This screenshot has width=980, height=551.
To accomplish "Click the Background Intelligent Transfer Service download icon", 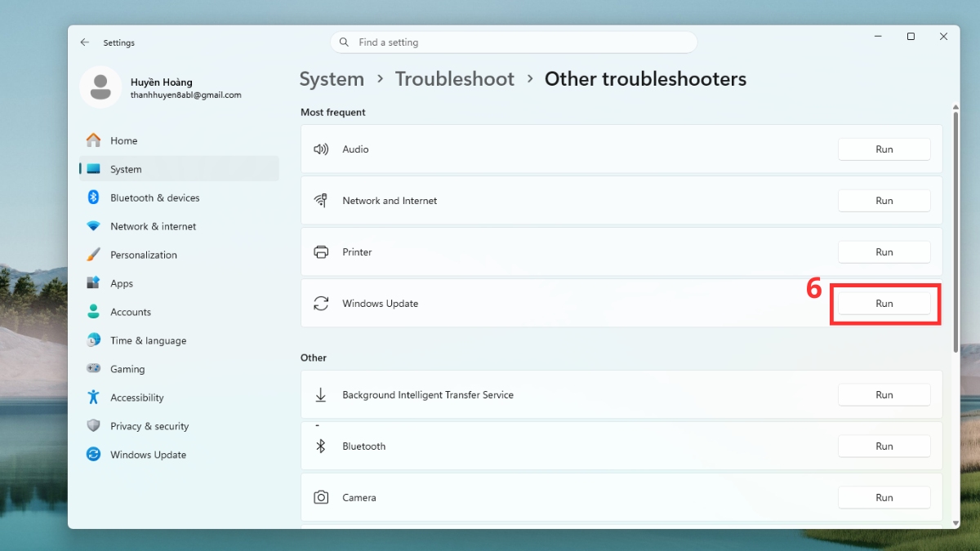I will (321, 395).
